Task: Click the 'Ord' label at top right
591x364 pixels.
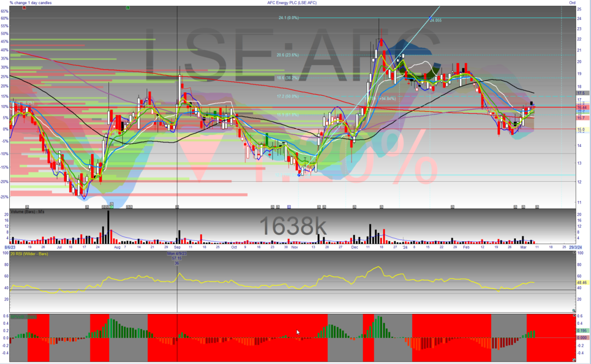Action: click(x=572, y=3)
